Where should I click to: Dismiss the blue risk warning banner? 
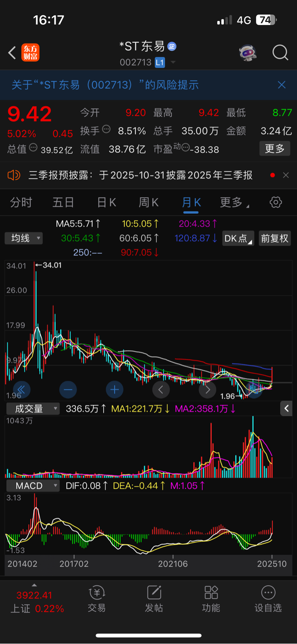click(282, 85)
